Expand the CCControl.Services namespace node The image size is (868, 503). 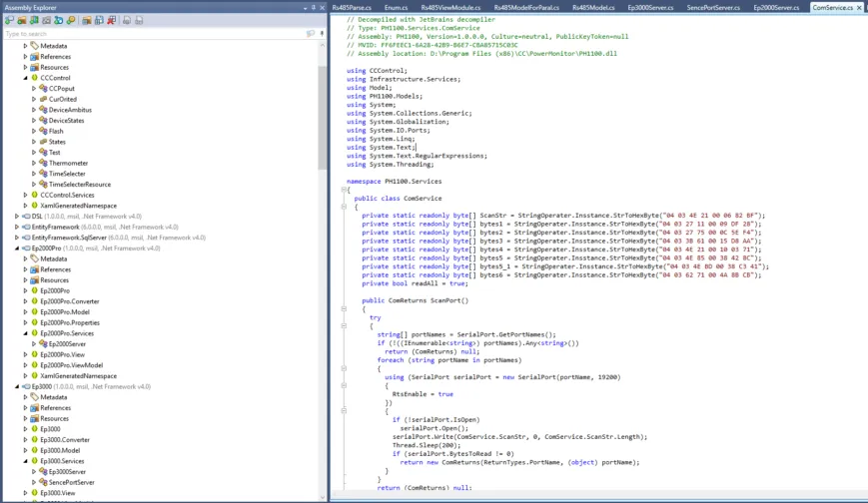click(x=25, y=195)
